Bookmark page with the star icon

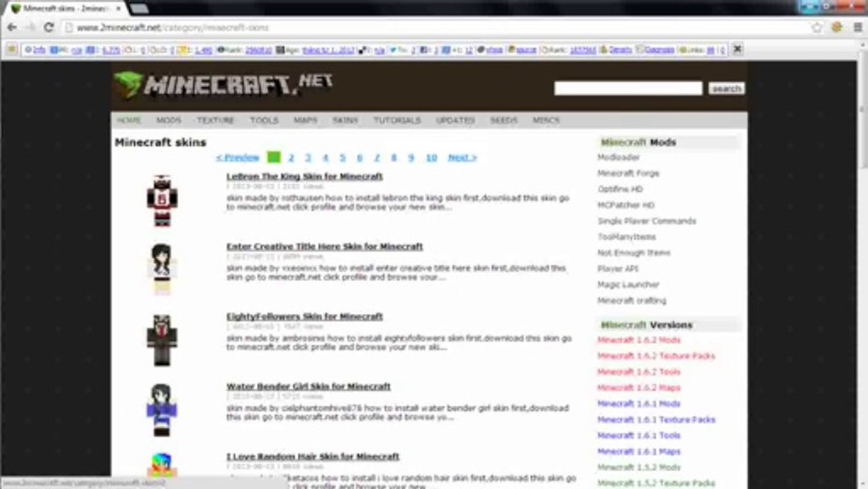(817, 28)
